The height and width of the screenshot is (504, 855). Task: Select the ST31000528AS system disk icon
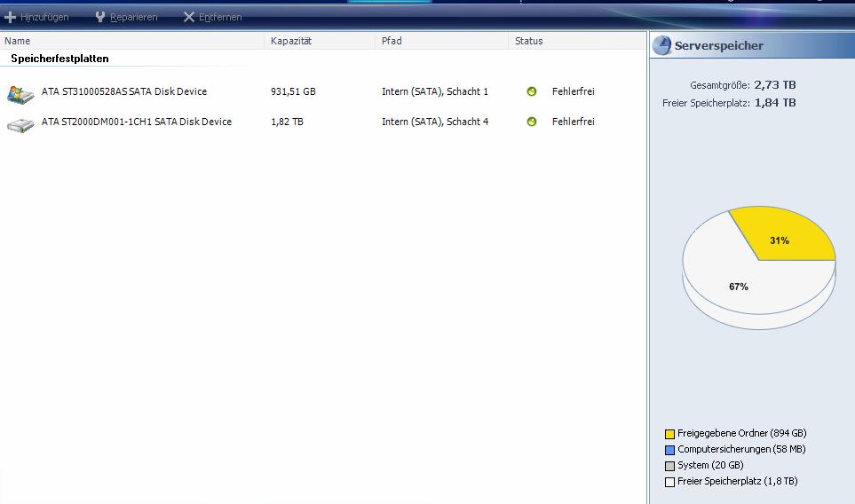(x=20, y=93)
